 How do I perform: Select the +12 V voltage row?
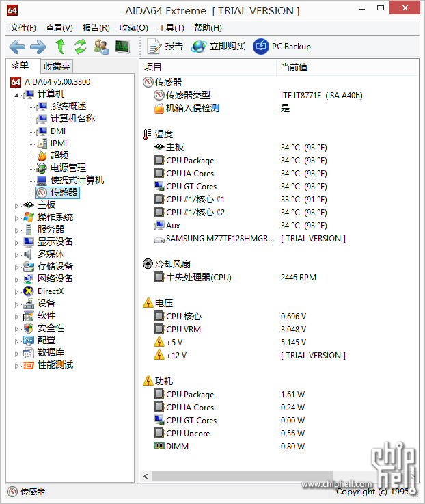click(x=279, y=355)
